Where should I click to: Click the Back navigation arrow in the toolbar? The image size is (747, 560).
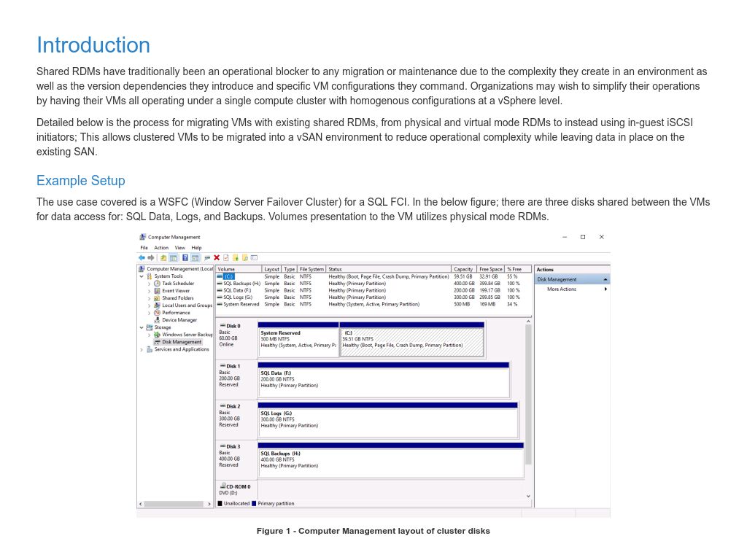click(x=142, y=257)
